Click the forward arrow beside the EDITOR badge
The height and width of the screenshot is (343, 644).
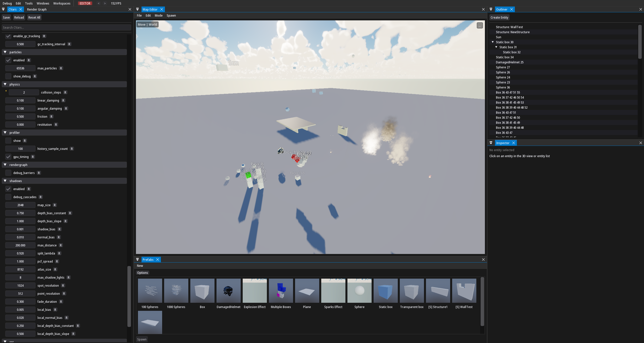(104, 3)
